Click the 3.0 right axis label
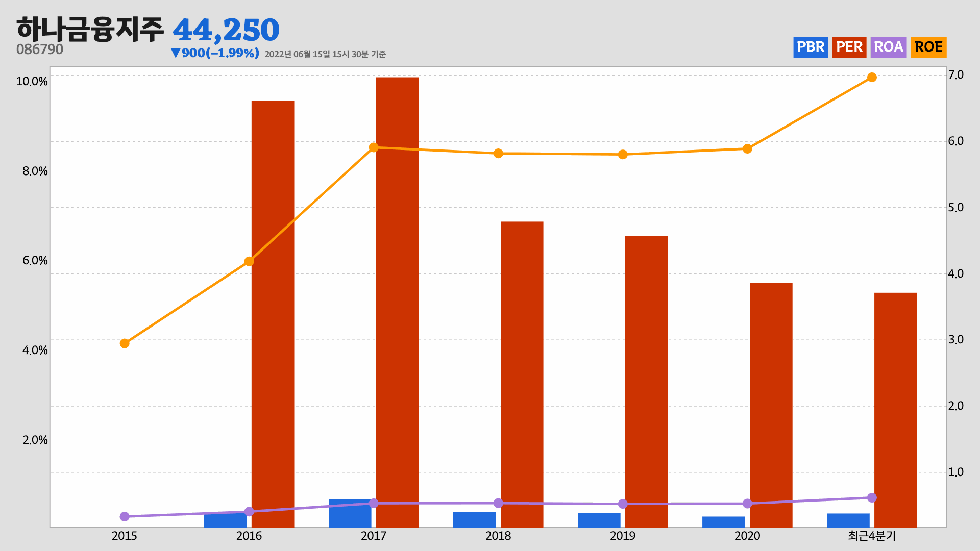Screen dimensions: 980x551 [956, 340]
